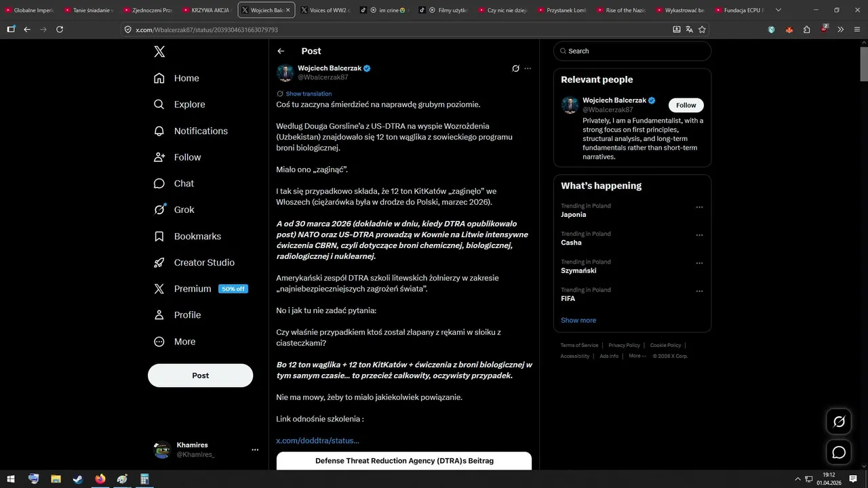Open the Terms of Service link
This screenshot has height=488, width=868.
(x=579, y=346)
